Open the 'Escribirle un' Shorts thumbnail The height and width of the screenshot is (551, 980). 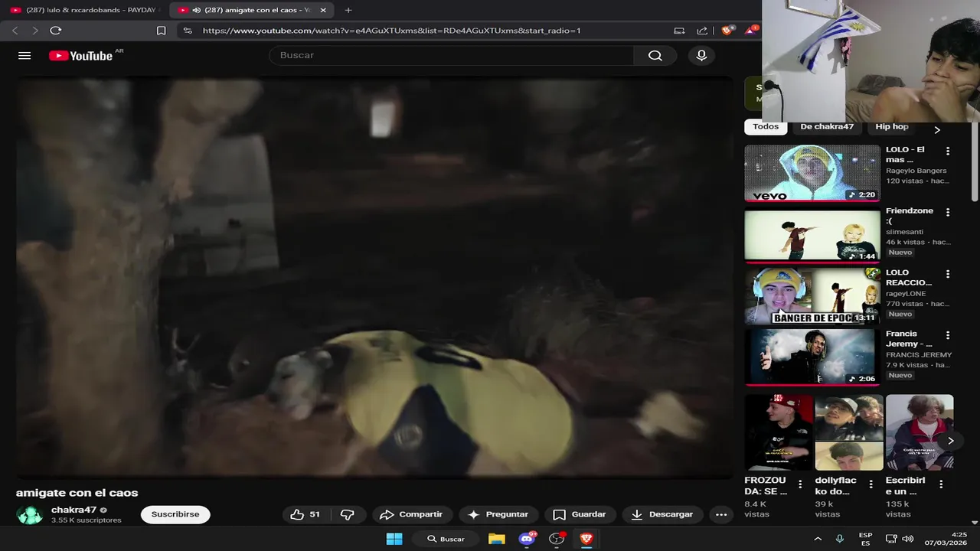click(x=920, y=432)
